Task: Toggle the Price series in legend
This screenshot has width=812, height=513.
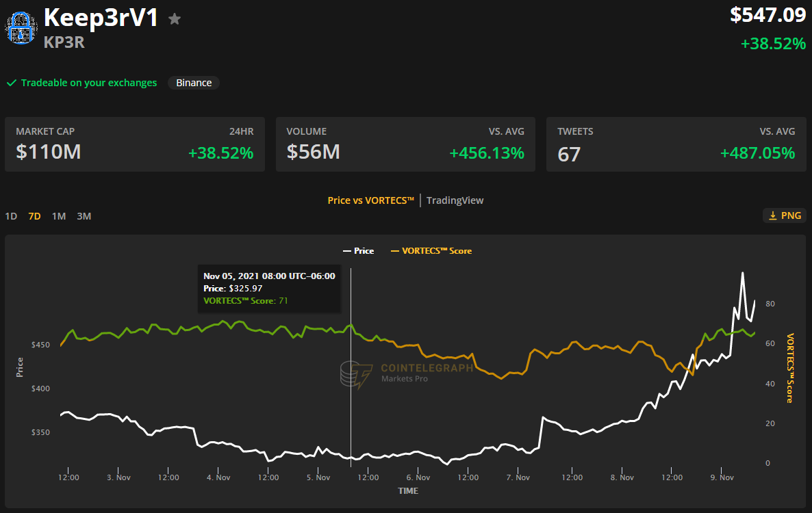Action: pyautogui.click(x=358, y=251)
